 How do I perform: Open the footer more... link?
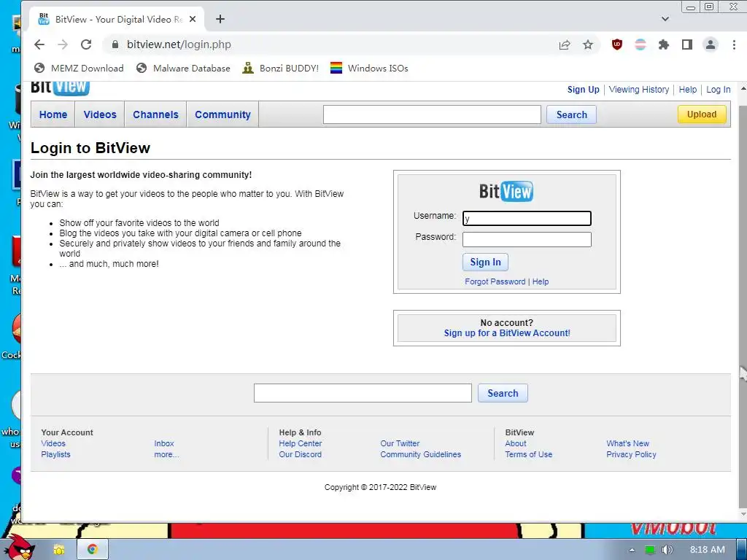[x=166, y=454]
